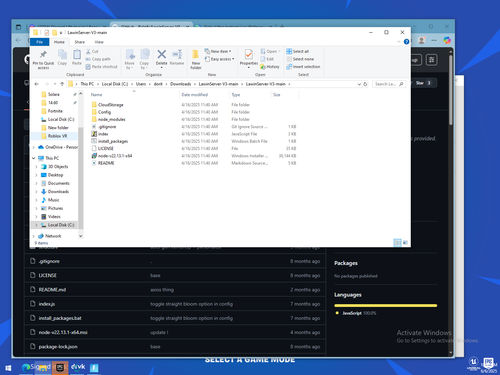Switch to large icons view toggle

point(405,242)
